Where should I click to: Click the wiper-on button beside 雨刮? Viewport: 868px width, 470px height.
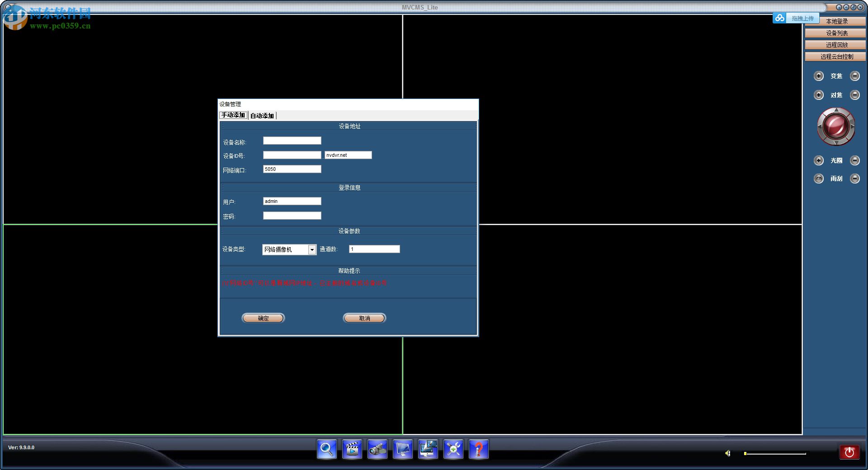[819, 179]
